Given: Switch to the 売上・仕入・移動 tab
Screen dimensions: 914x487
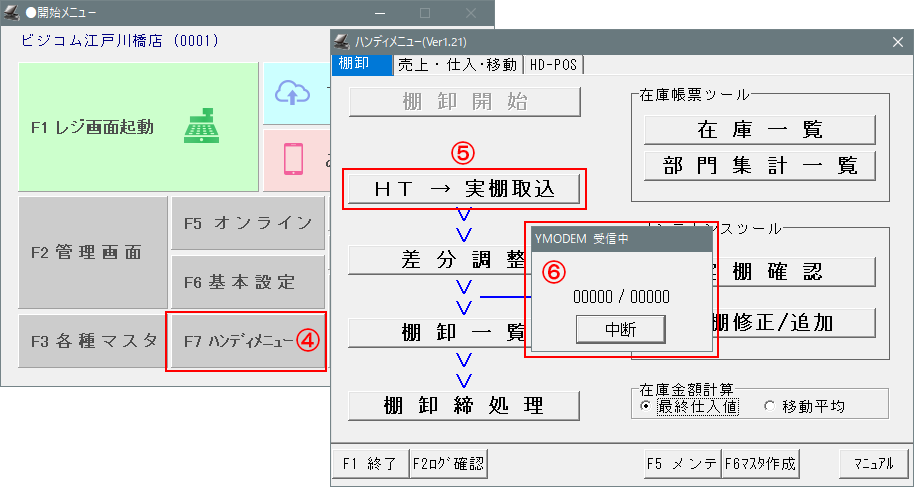Looking at the screenshot, I should 457,64.
